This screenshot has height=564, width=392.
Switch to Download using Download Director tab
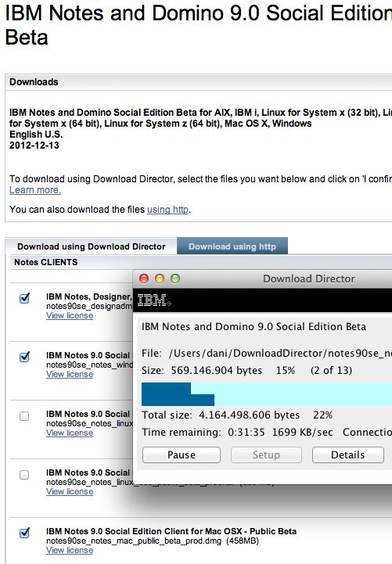pyautogui.click(x=92, y=246)
